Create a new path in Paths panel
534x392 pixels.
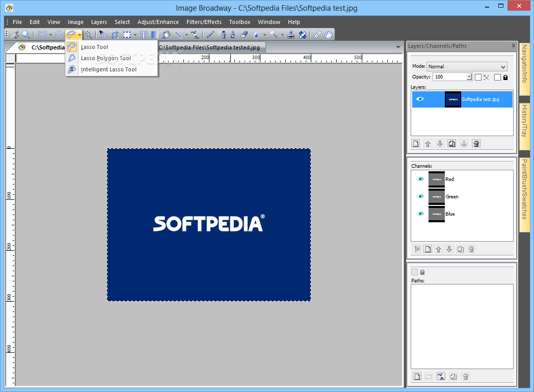417,376
